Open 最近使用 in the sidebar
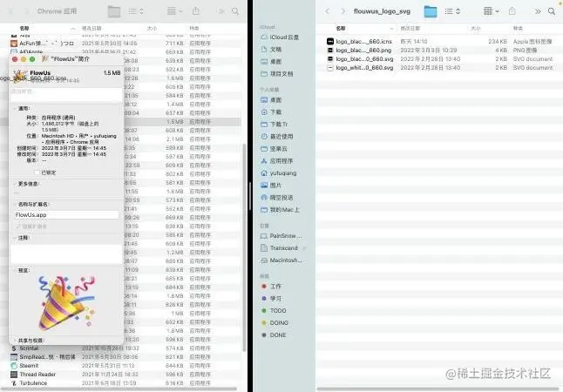Screen dimensions: 563x392 point(277,137)
